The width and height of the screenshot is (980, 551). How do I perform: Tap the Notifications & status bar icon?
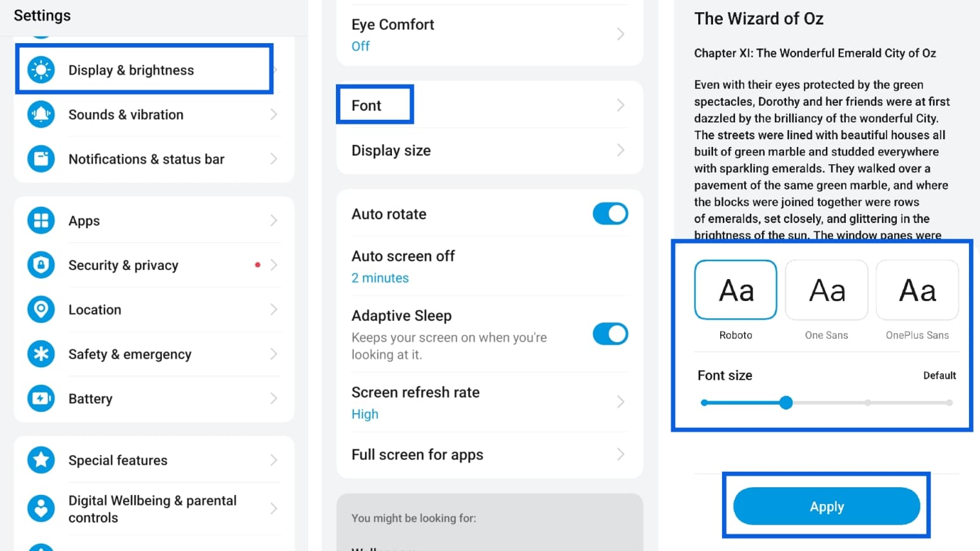pyautogui.click(x=41, y=159)
